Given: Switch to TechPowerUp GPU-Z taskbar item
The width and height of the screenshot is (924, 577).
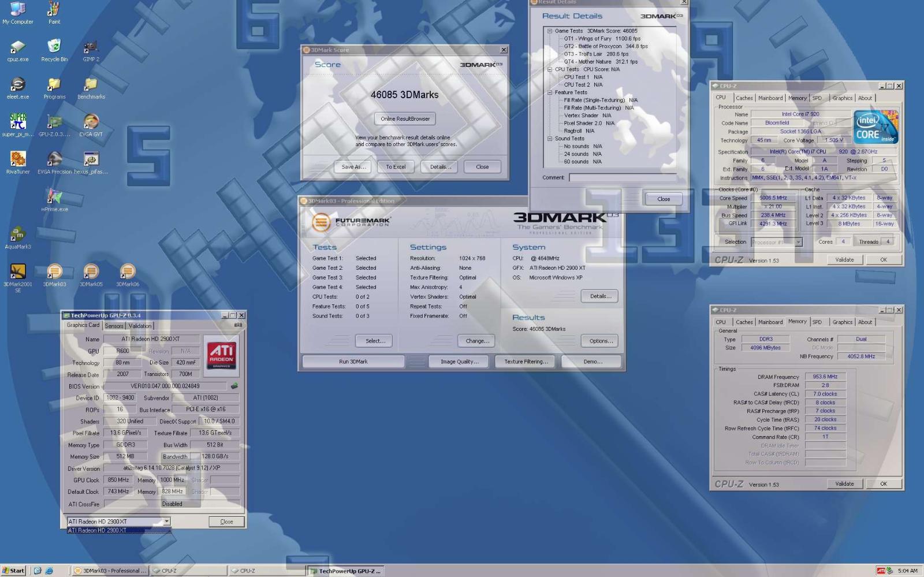Looking at the screenshot, I should click(x=345, y=571).
